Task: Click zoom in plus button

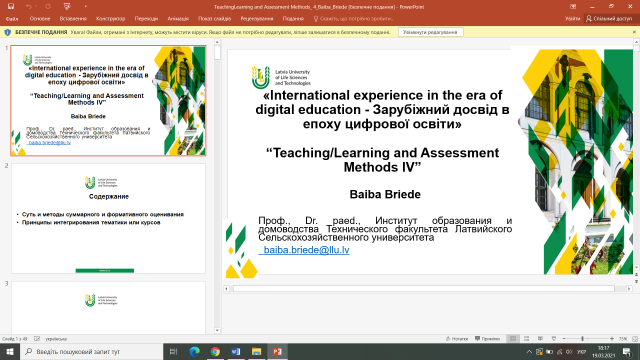Action: coord(612,339)
